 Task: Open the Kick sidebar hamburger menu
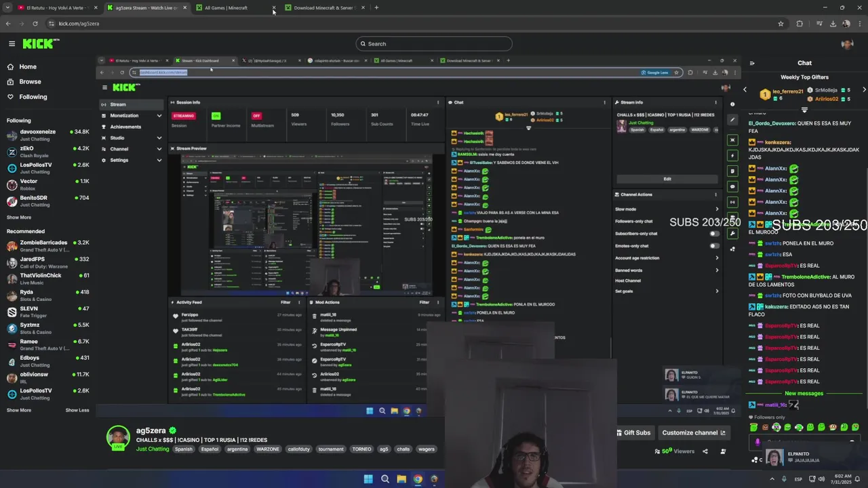pos(12,43)
